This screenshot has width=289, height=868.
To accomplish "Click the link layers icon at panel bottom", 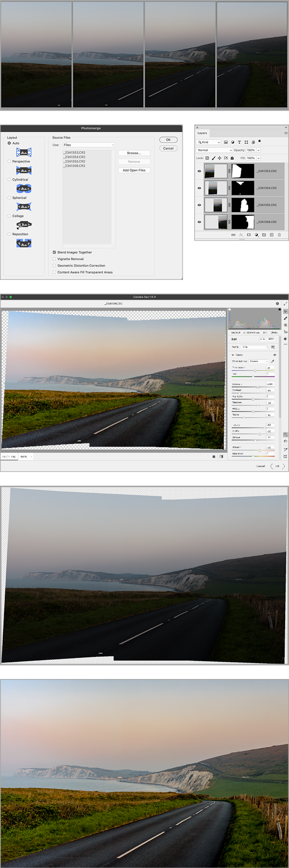I will tap(233, 235).
